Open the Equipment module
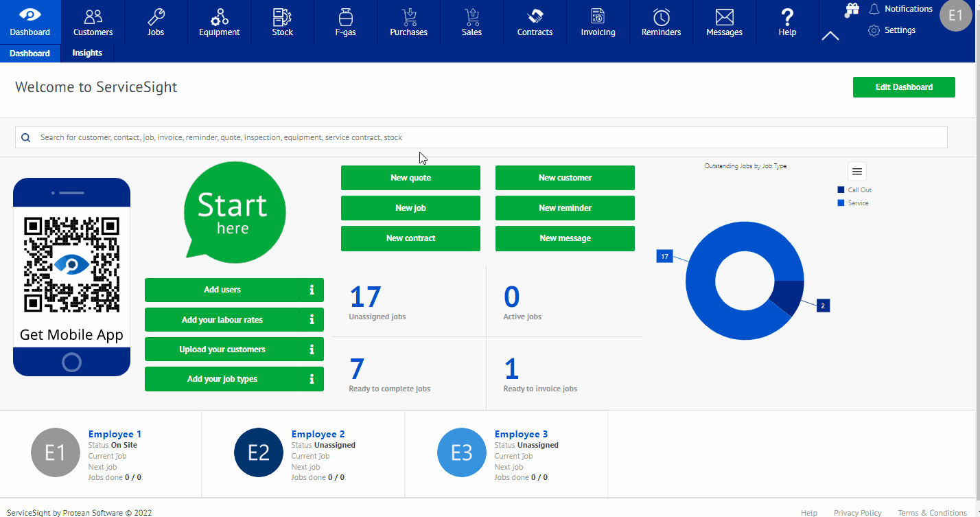Image resolution: width=980 pixels, height=517 pixels. (220, 22)
